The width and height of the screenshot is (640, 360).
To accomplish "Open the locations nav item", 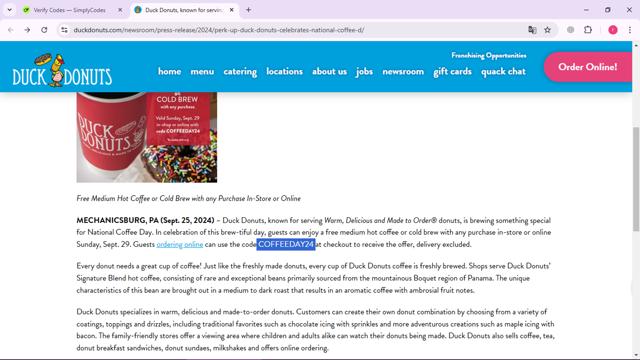I will (x=284, y=71).
